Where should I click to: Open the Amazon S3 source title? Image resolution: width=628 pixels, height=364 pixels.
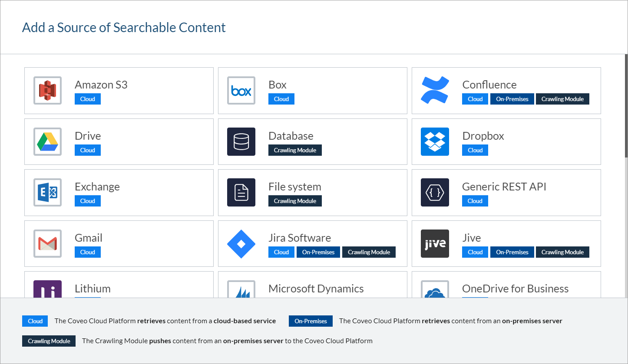pos(101,85)
